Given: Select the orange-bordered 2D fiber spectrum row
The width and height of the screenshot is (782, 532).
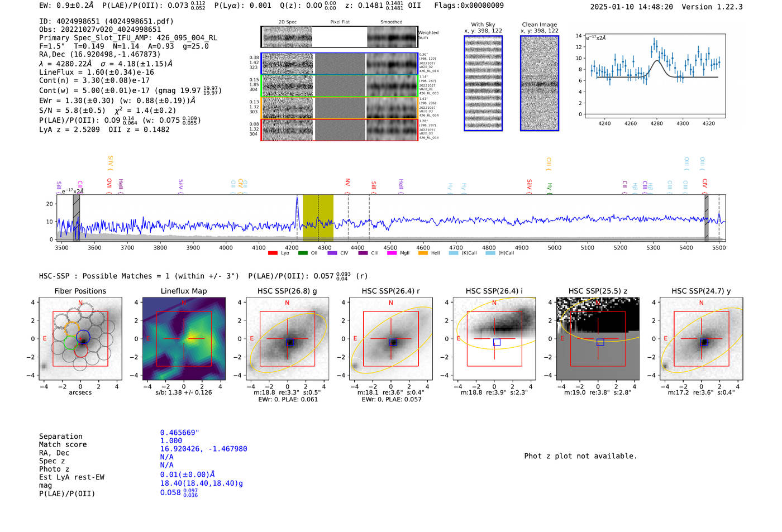Looking at the screenshot, I should (x=340, y=108).
